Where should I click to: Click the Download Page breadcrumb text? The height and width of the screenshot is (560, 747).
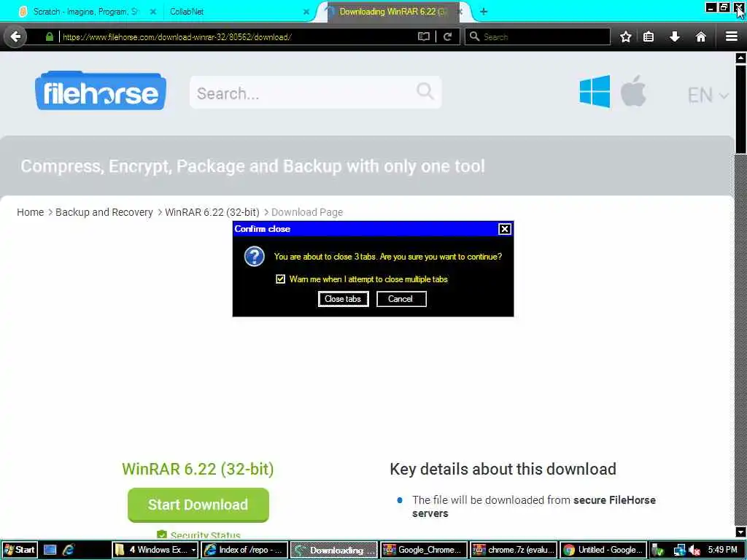(307, 212)
